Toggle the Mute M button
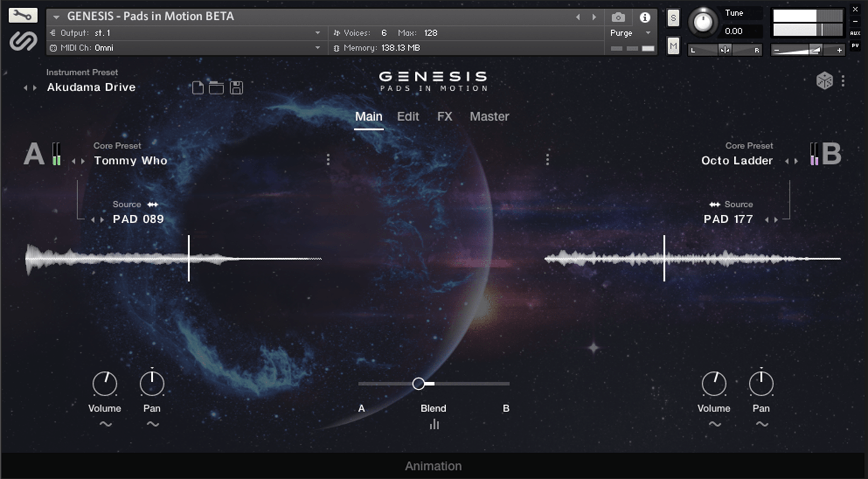Viewport: 868px width, 479px height. (x=673, y=46)
